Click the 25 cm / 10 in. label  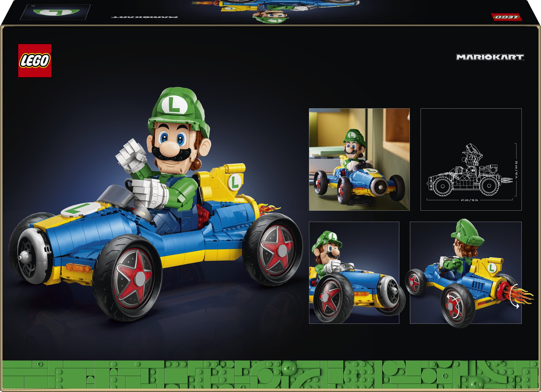516,170
